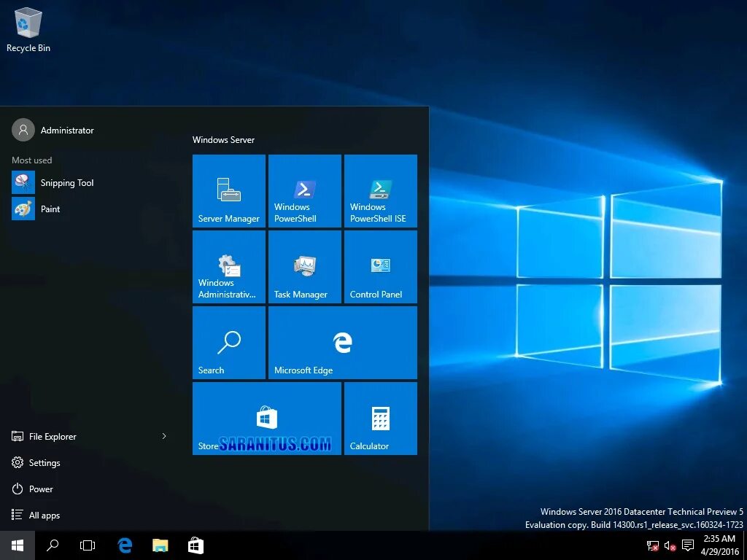Open File Explorer from the taskbar
747x560 pixels.
click(x=160, y=545)
